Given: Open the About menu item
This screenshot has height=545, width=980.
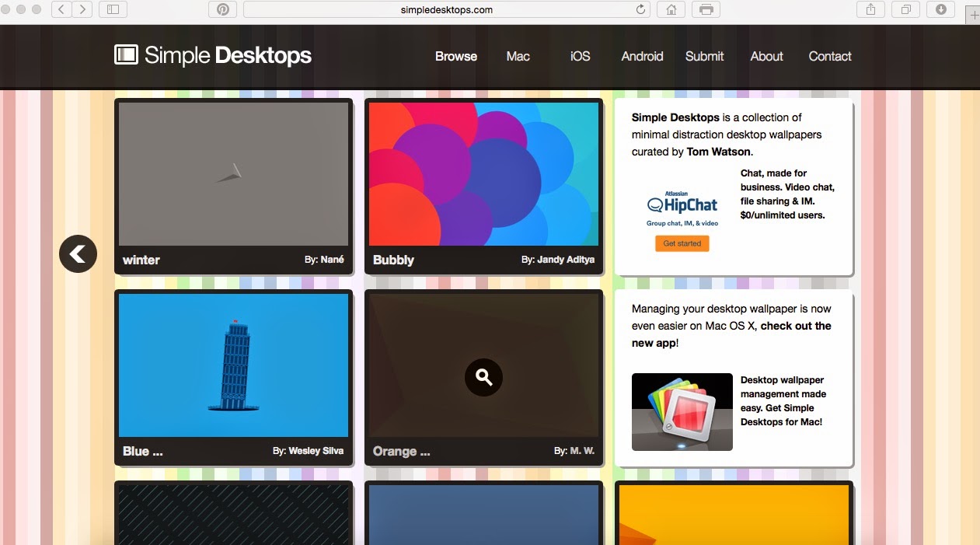Looking at the screenshot, I should [x=766, y=56].
